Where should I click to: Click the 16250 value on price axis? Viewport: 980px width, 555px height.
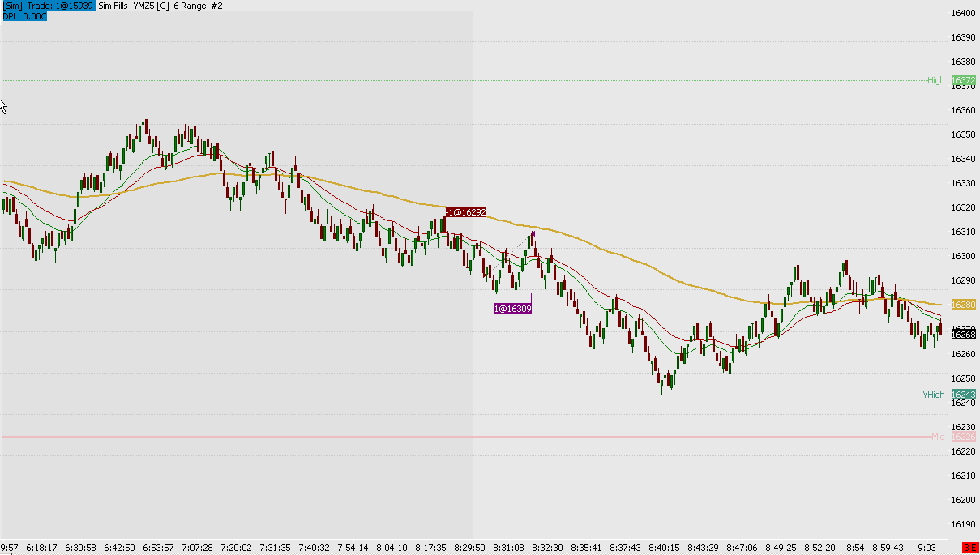(x=963, y=378)
